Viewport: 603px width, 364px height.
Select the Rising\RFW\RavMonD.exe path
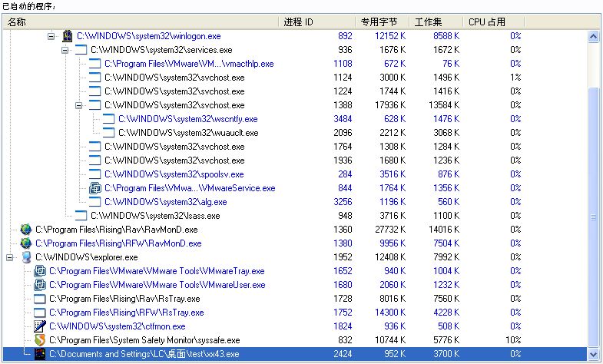click(118, 243)
